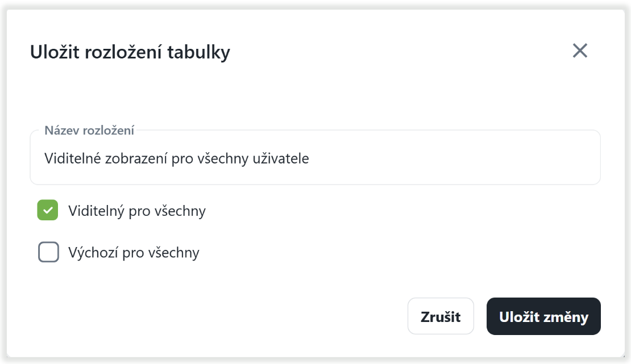Screen dimensions: 631x364
Task: Click the dialog title Uložit rozložení tabulky
Action: [x=130, y=52]
